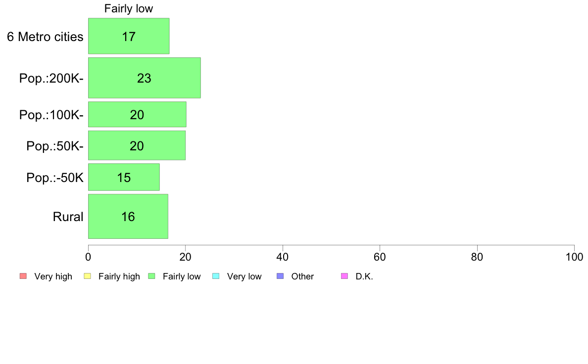Click the Fairly low column header

coord(129,8)
